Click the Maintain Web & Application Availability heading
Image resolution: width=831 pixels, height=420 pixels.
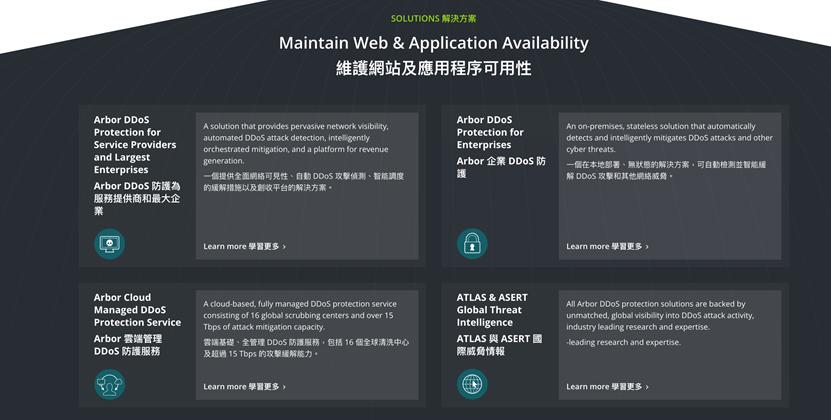coord(434,43)
